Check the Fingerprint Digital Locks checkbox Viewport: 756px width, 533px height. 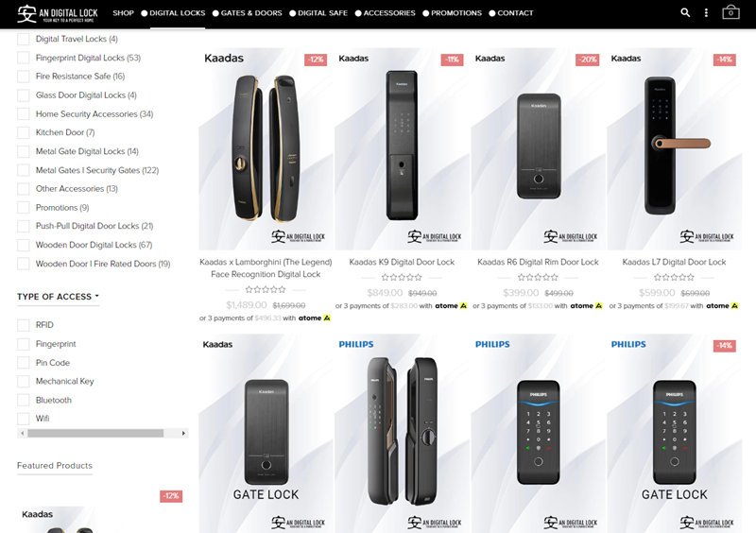point(23,58)
